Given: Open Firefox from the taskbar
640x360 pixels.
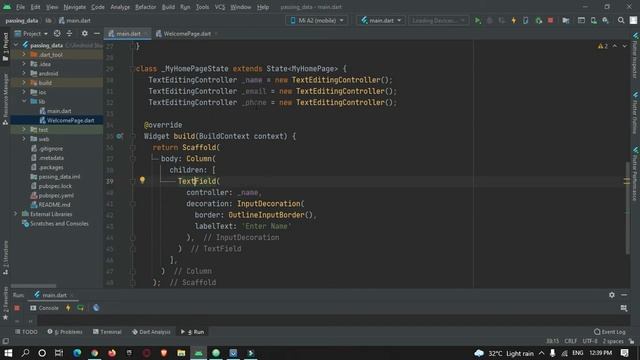Looking at the screenshot, I should (112, 353).
